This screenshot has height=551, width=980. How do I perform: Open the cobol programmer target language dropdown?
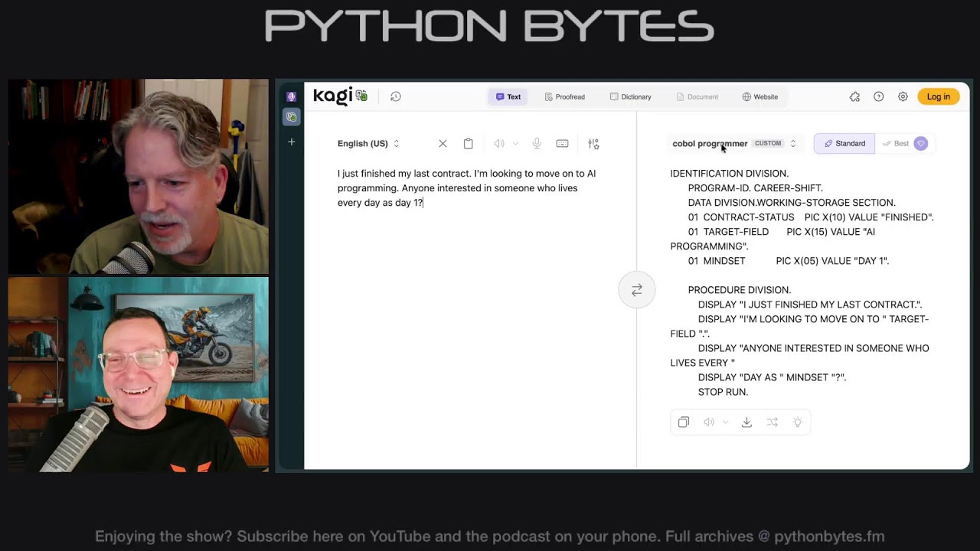pyautogui.click(x=733, y=143)
